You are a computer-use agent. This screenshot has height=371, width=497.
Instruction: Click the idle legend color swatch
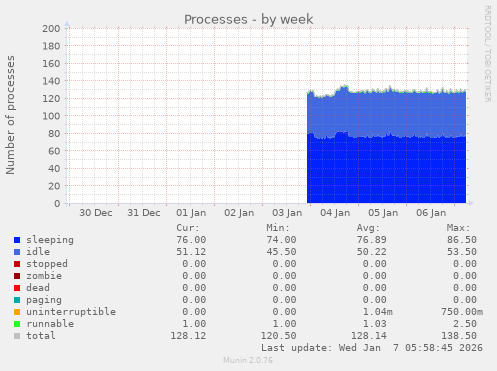[x=17, y=252]
